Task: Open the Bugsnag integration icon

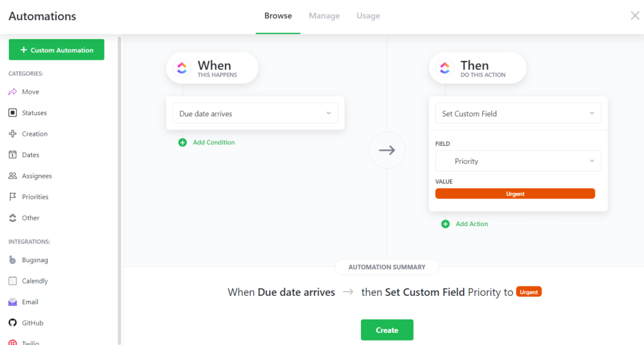Action: pyautogui.click(x=13, y=260)
